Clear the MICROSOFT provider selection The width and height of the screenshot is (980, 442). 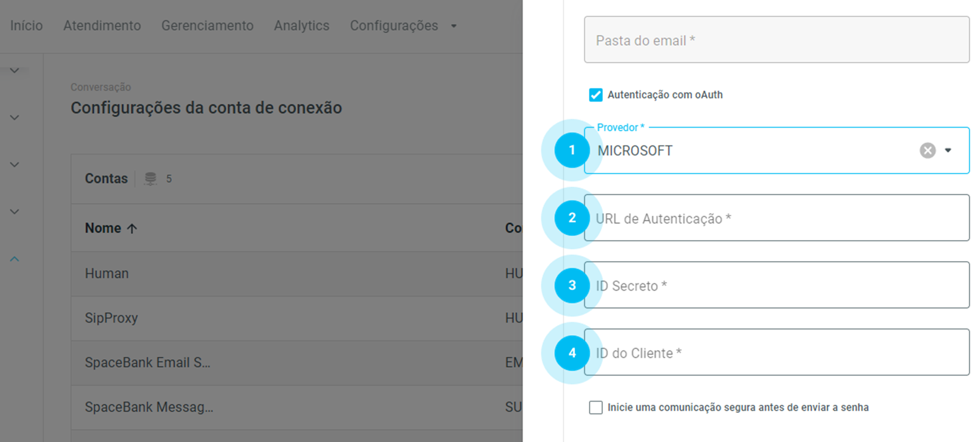pyautogui.click(x=927, y=150)
